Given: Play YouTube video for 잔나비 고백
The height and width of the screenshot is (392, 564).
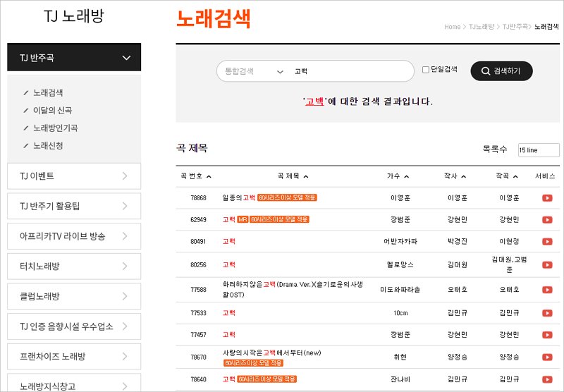Looking at the screenshot, I should [x=546, y=379].
